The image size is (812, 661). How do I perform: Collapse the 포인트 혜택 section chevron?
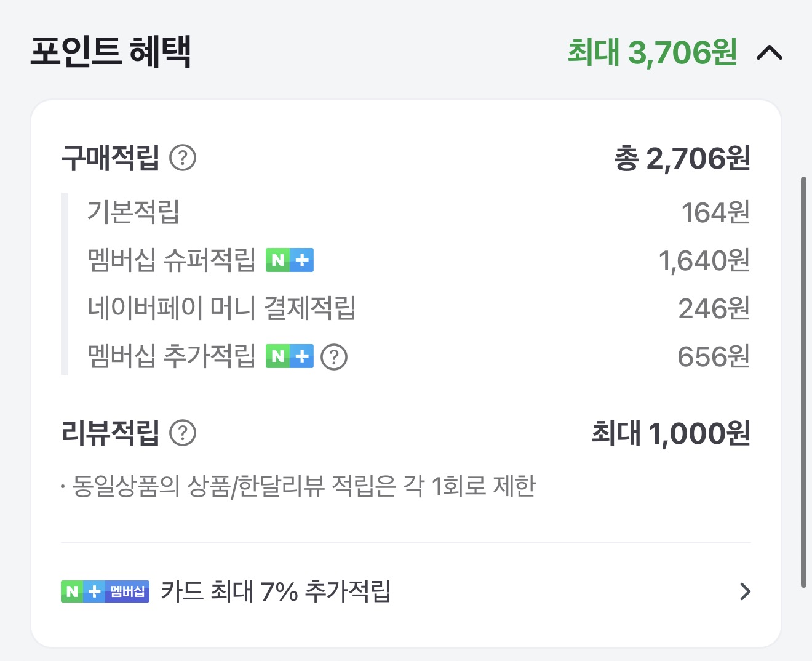(x=769, y=54)
